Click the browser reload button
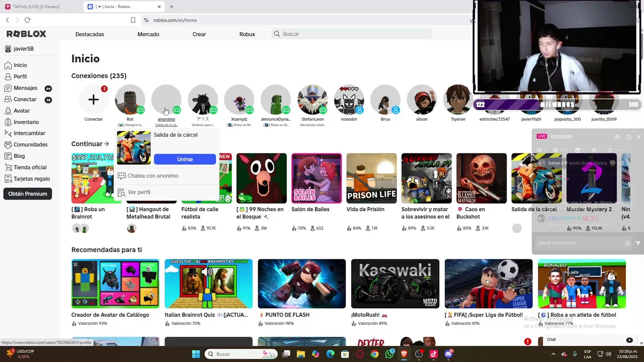This screenshot has height=362, width=644. [x=27, y=20]
